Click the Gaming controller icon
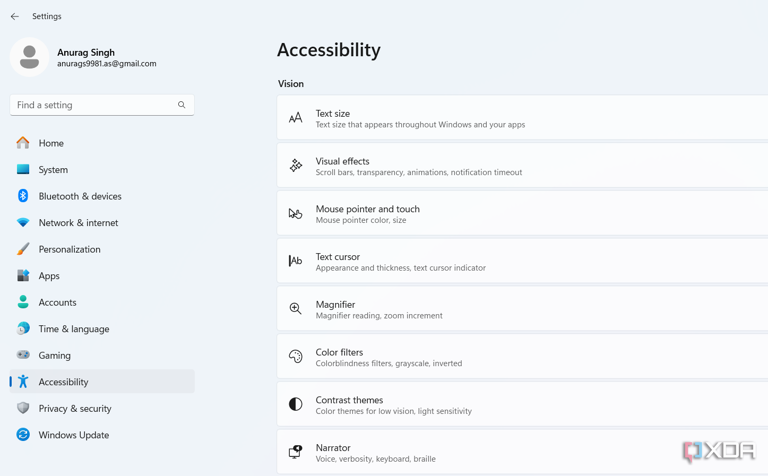 click(23, 355)
